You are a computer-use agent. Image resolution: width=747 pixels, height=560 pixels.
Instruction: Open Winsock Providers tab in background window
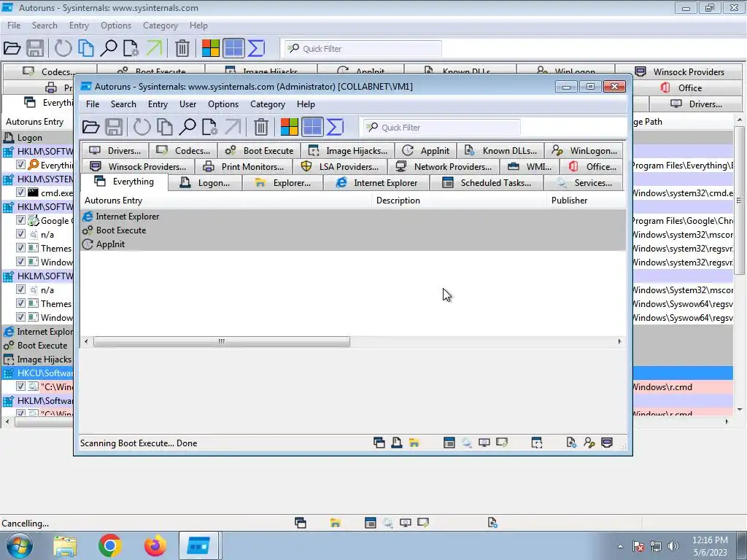[679, 72]
